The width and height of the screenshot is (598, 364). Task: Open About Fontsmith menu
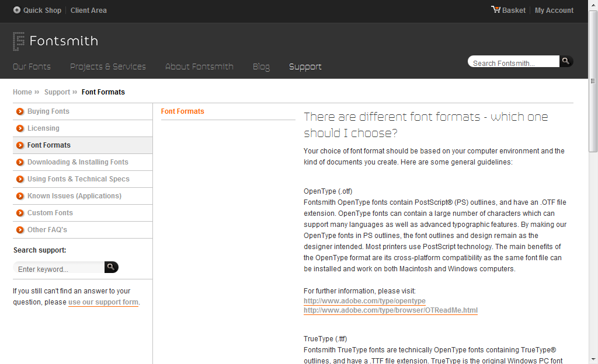click(x=199, y=66)
